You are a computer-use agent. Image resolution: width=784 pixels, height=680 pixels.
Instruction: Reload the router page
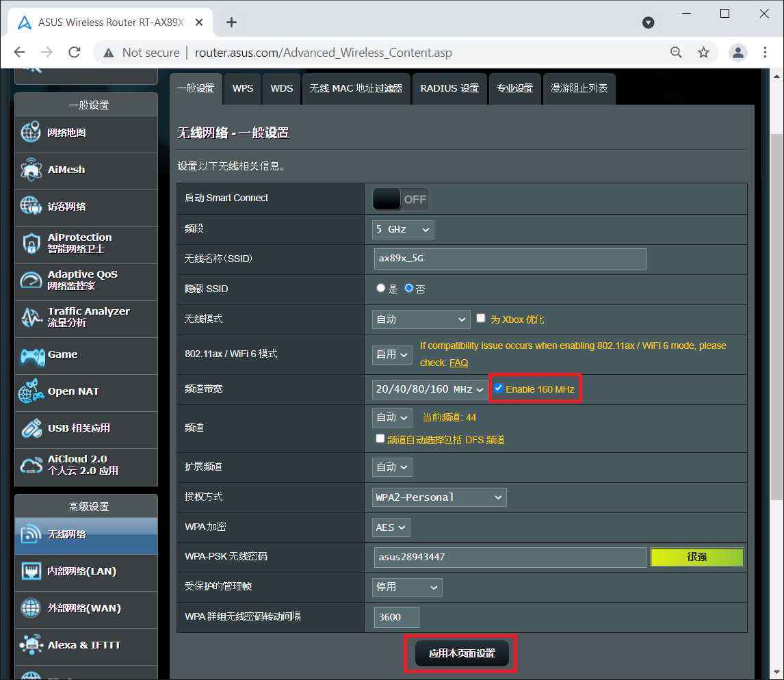coord(75,52)
